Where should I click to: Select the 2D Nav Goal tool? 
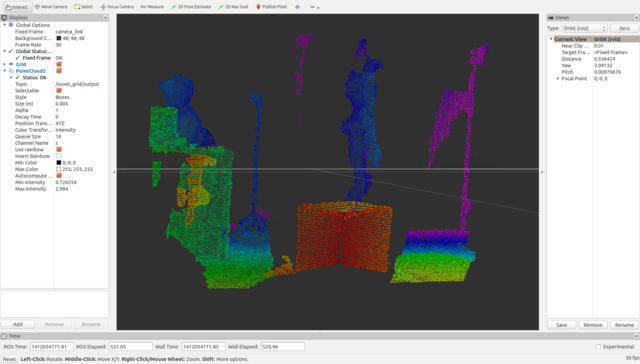click(x=233, y=7)
